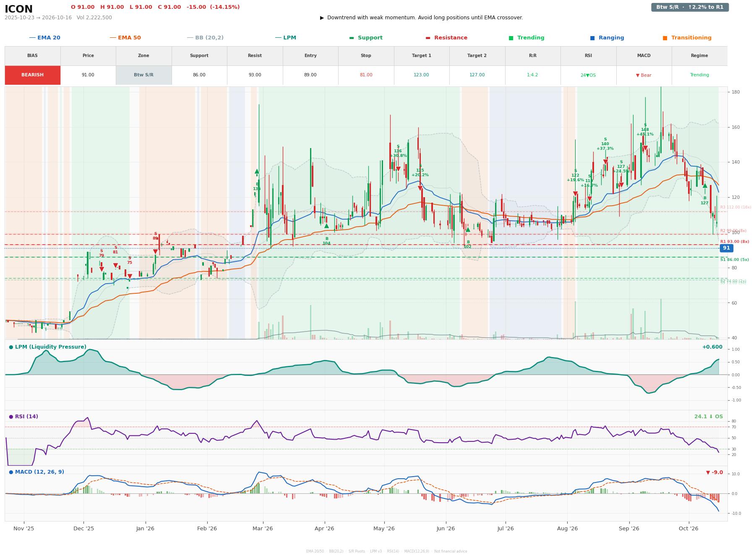The width and height of the screenshot is (756, 558).
Task: Click the B 104 buy signal marker
Action: pos(326,226)
